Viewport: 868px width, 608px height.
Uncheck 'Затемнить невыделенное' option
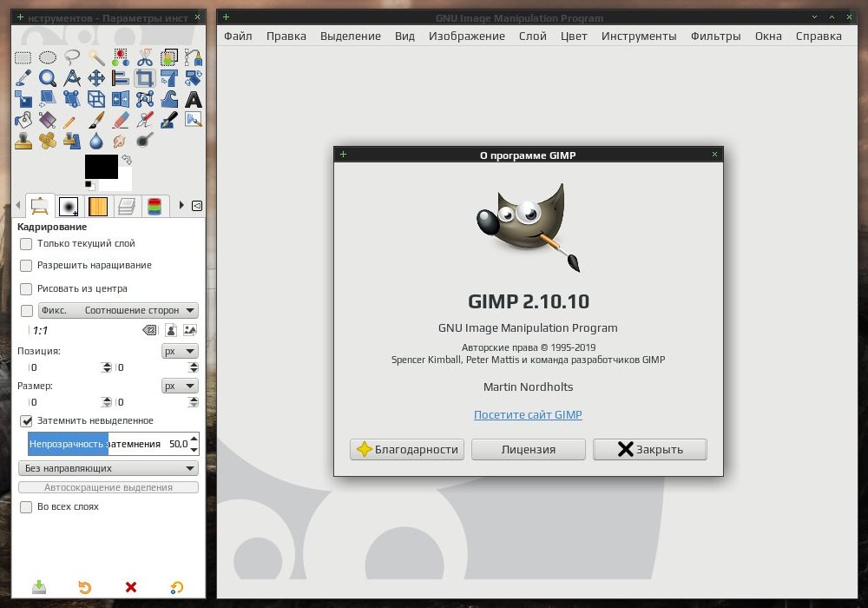pos(26,421)
